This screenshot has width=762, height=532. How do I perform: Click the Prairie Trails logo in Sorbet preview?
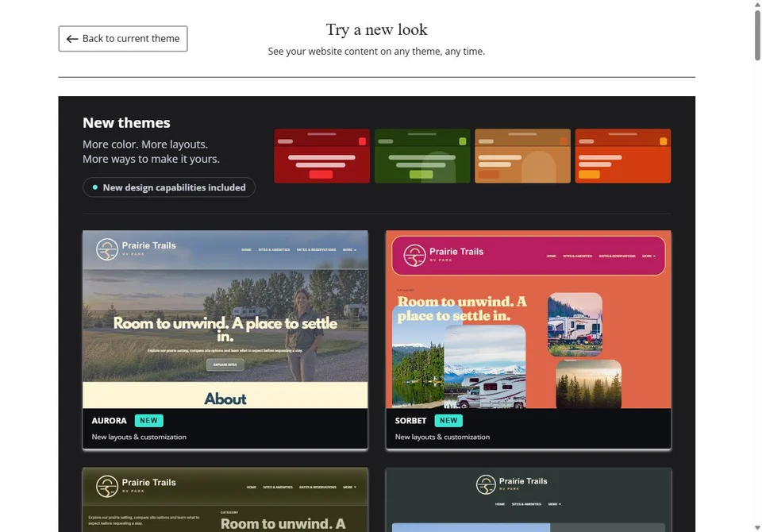(444, 256)
